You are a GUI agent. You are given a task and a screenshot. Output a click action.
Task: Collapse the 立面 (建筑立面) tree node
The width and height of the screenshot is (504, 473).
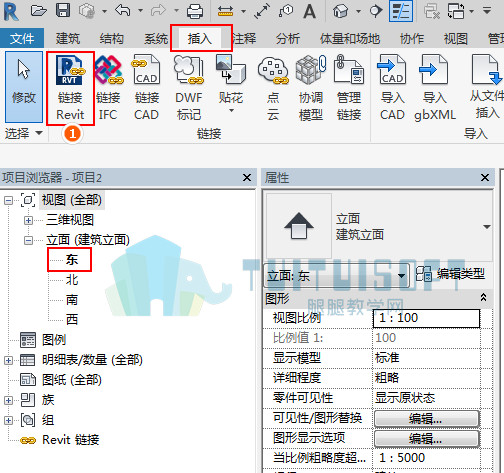tap(28, 240)
